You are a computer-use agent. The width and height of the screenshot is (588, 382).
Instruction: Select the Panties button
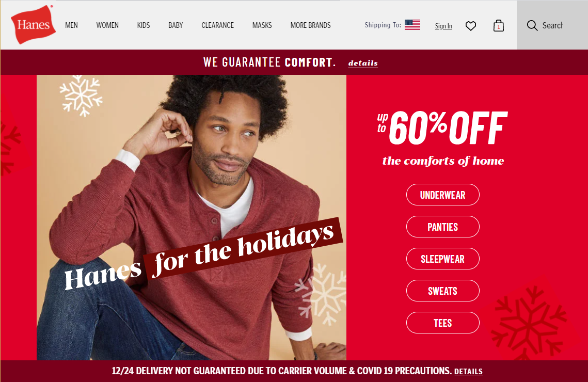coord(442,227)
